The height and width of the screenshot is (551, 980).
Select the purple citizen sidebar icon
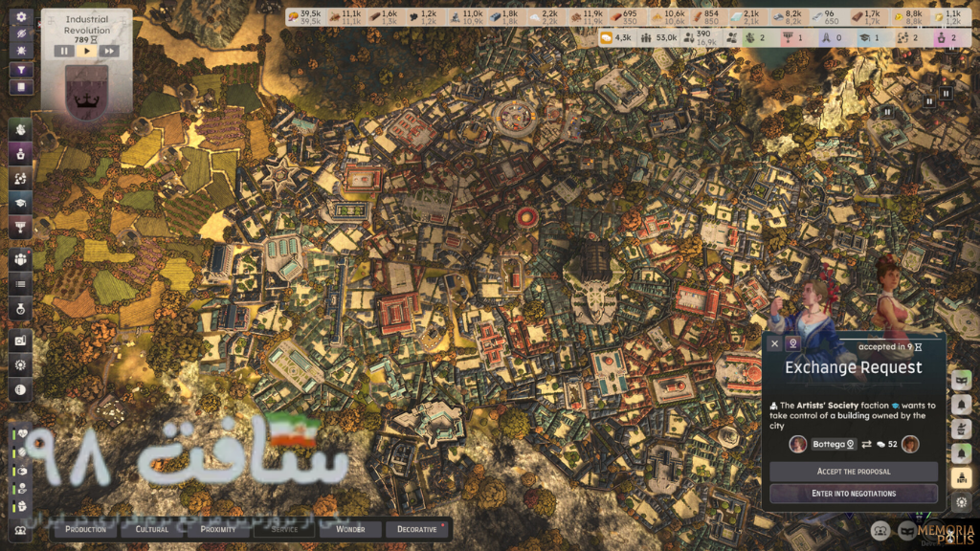[x=21, y=154]
